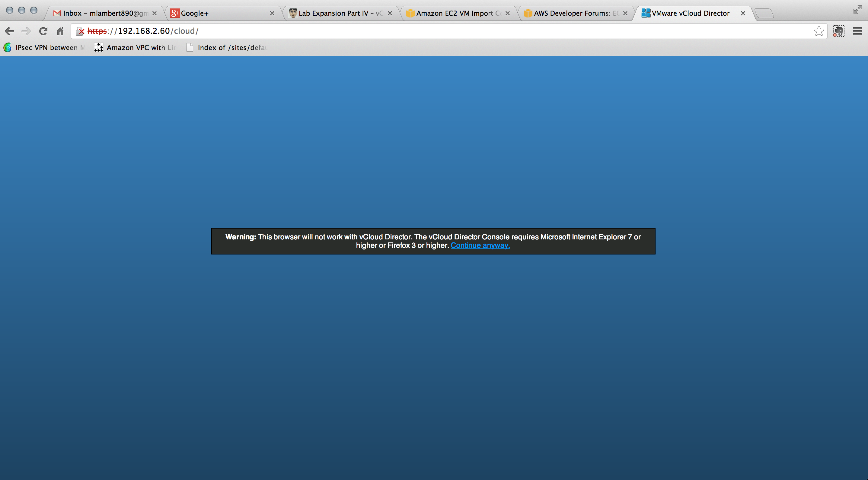The height and width of the screenshot is (480, 868).
Task: Click the browser back arrow
Action: [x=9, y=31]
